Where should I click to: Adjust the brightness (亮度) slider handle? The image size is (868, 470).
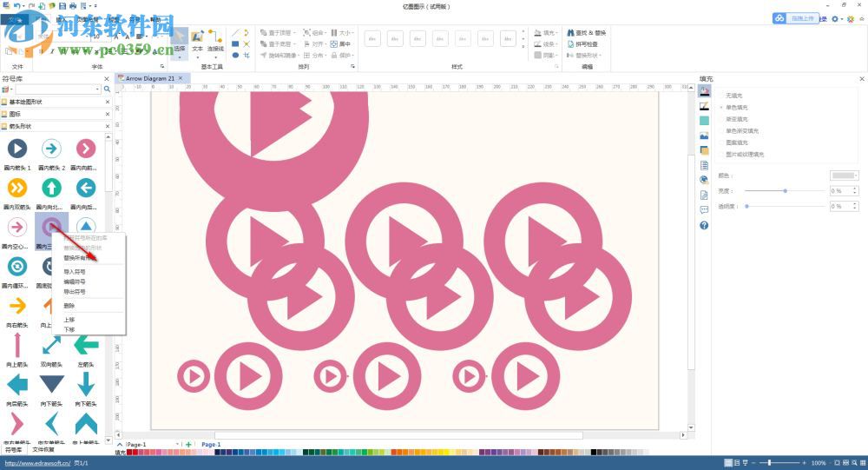[x=786, y=190]
